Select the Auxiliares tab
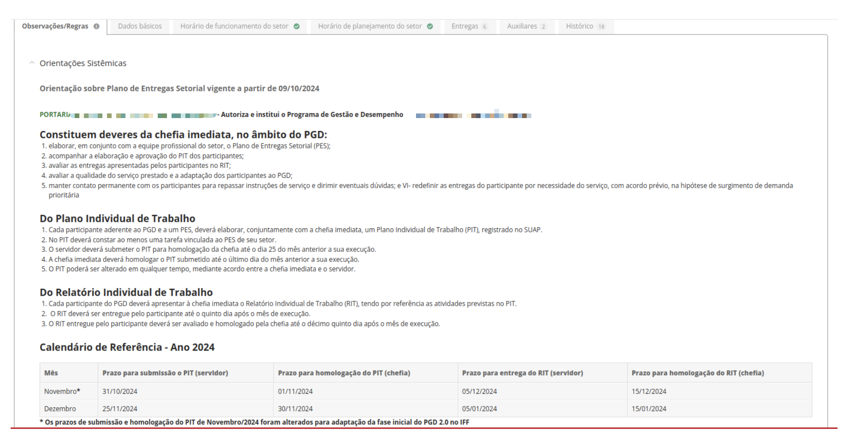Image resolution: width=868 pixels, height=446 pixels. point(522,26)
